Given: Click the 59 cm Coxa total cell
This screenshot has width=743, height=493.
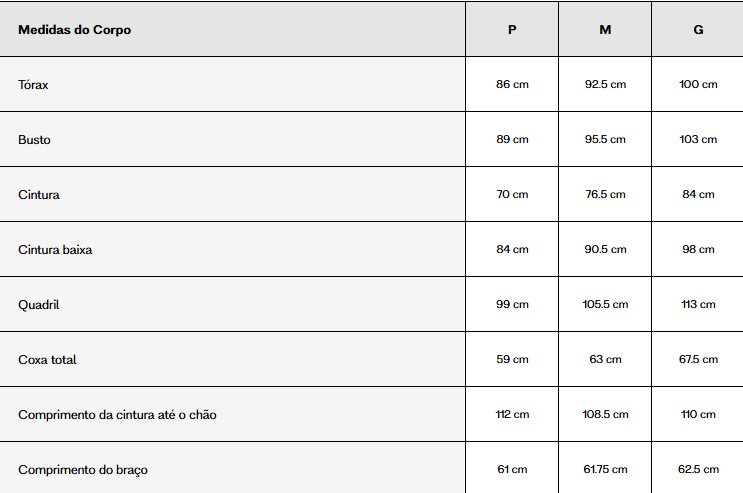Looking at the screenshot, I should pos(512,359).
